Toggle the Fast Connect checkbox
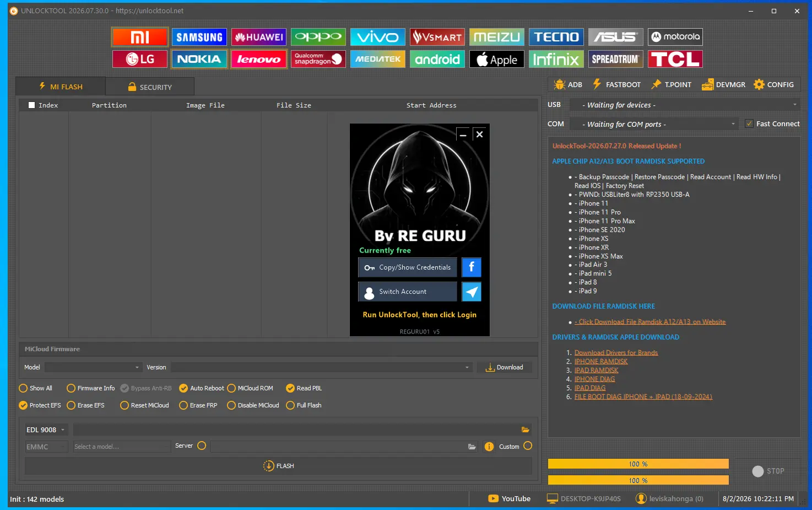Image resolution: width=812 pixels, height=510 pixels. tap(749, 124)
